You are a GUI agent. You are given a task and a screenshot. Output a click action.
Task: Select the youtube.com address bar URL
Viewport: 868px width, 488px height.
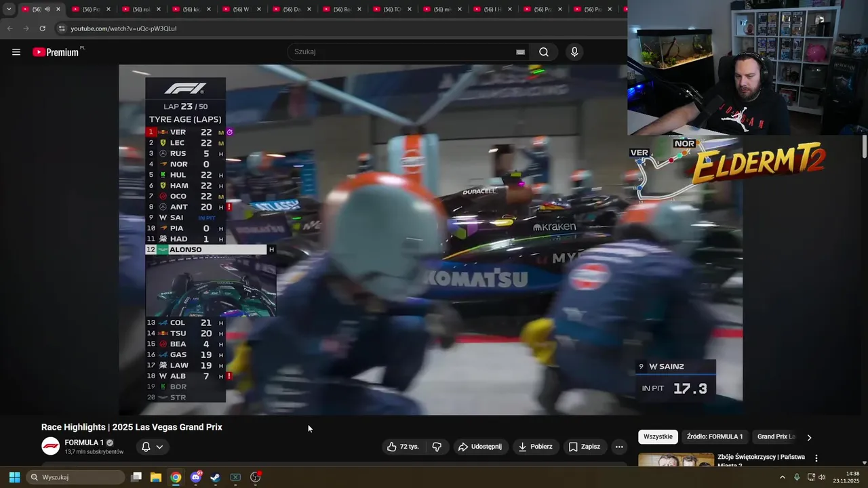(x=123, y=28)
